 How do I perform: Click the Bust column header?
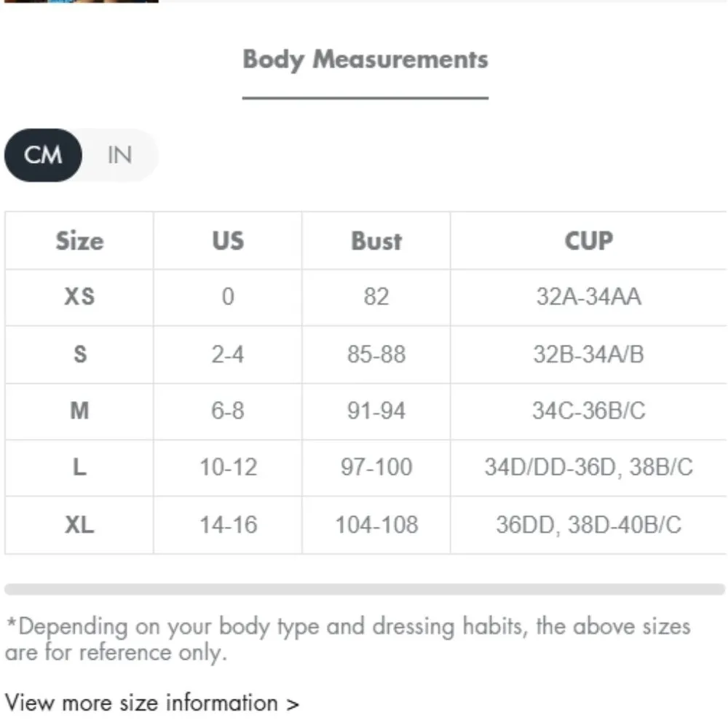click(376, 241)
